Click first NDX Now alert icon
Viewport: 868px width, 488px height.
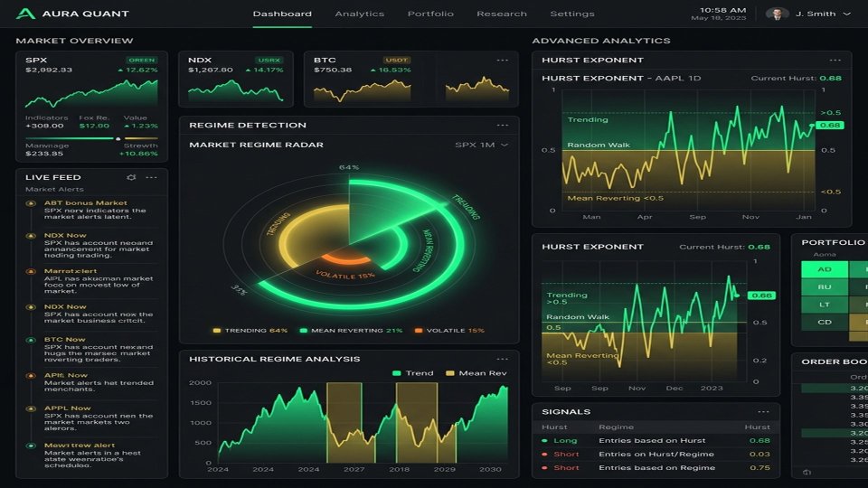point(31,236)
